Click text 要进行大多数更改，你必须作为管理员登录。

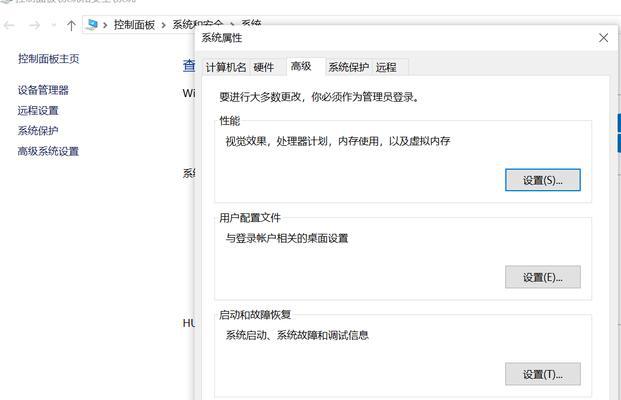tap(319, 97)
